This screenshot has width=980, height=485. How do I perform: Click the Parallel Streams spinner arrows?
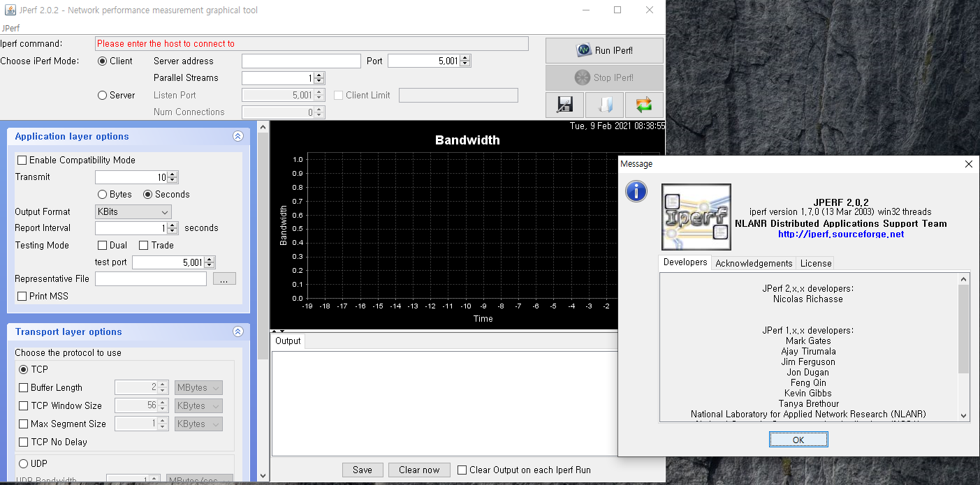click(319, 78)
